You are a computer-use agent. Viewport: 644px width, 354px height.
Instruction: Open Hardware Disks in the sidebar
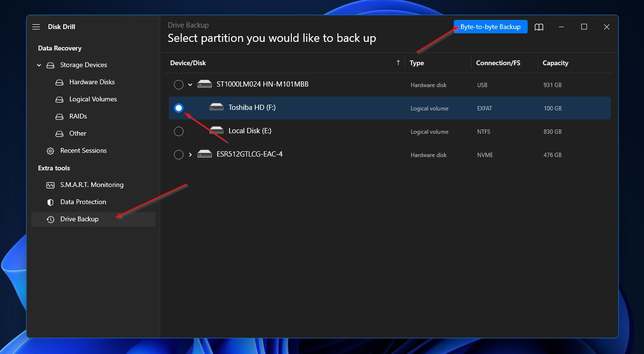(92, 82)
